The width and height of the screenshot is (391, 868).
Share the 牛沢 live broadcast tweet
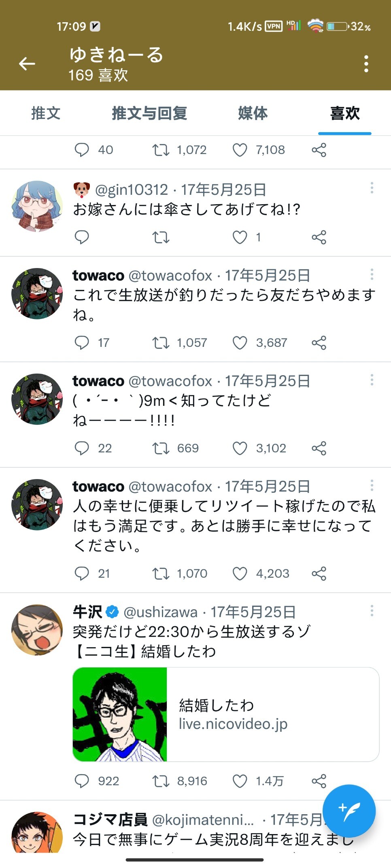(x=319, y=781)
